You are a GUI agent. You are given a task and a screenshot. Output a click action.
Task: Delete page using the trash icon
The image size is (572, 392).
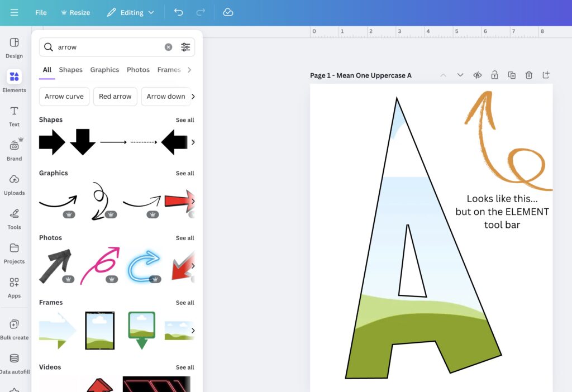coord(529,75)
